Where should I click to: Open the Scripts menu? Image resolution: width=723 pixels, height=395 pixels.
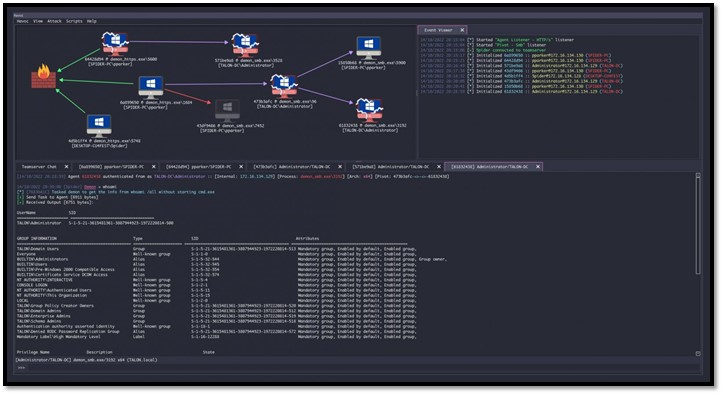(74, 21)
